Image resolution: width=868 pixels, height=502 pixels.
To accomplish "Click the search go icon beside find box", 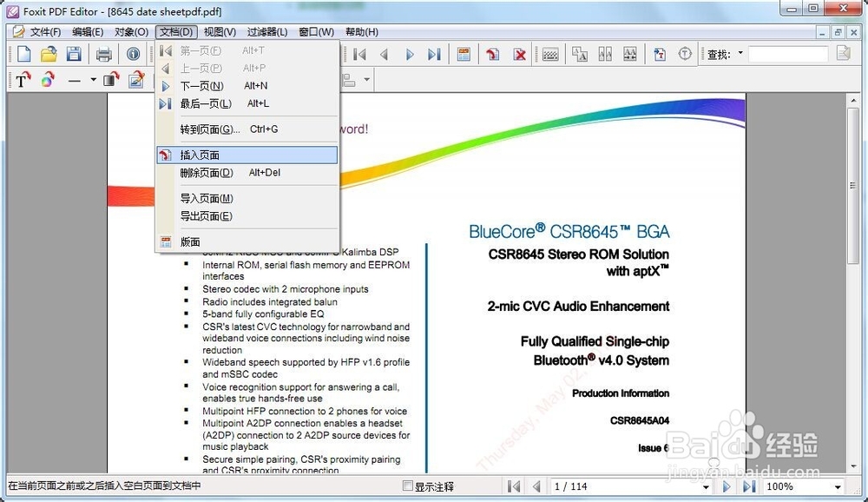I will [844, 54].
